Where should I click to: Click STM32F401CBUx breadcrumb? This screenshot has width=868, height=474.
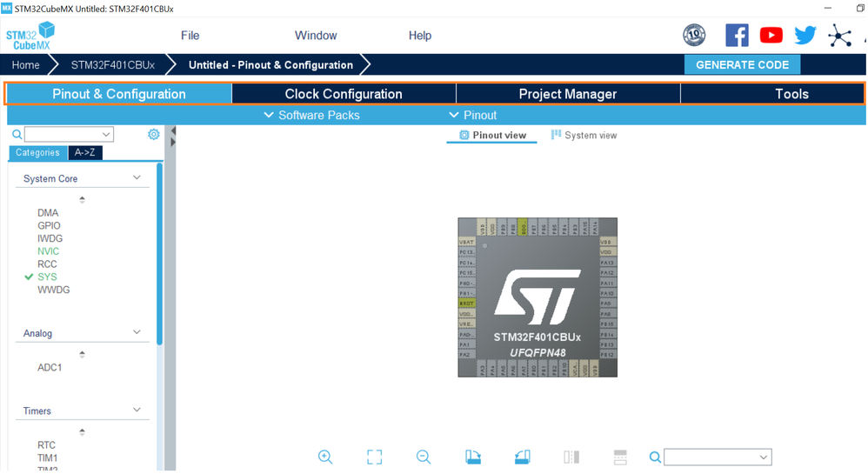tap(112, 64)
